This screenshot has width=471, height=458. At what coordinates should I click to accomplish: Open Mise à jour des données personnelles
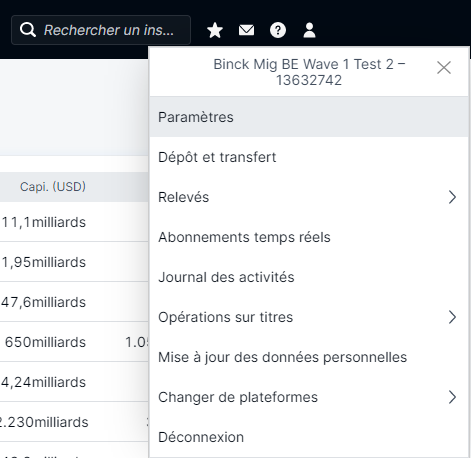click(309, 357)
